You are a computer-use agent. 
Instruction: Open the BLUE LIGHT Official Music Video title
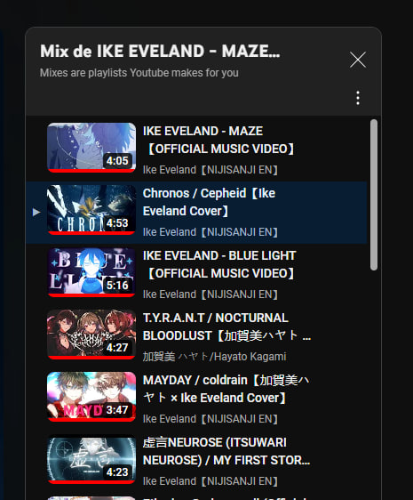point(219,265)
